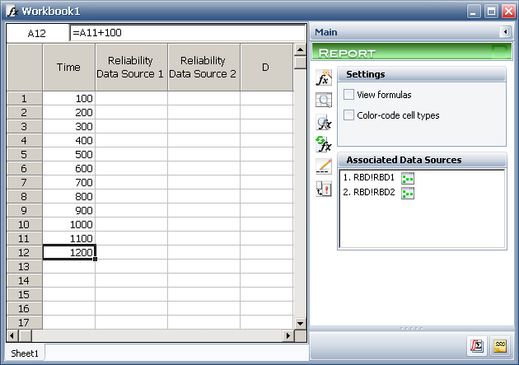The height and width of the screenshot is (365, 519).
Task: Select the row 13 header
Action: tap(24, 267)
